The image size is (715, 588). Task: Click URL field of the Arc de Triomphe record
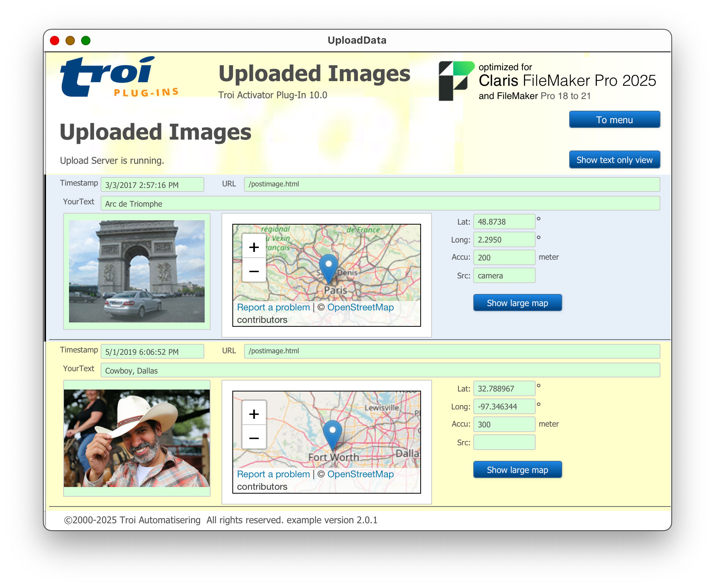(452, 184)
